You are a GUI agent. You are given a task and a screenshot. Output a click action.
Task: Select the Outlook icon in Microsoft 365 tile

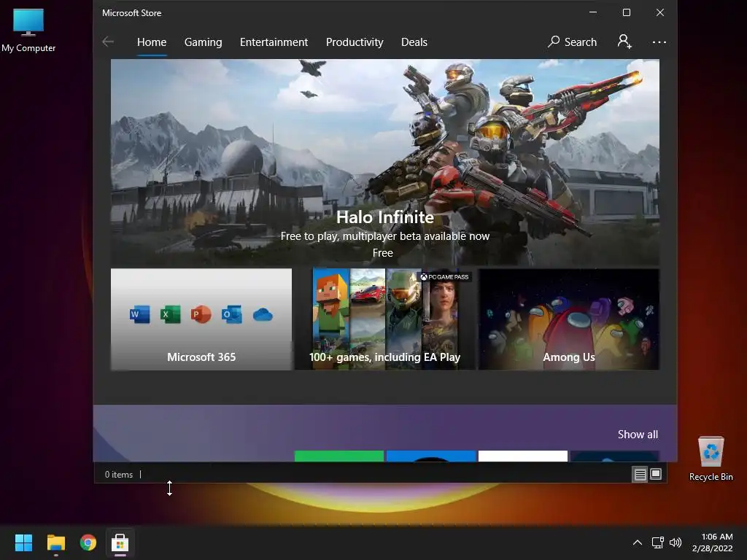tap(231, 314)
